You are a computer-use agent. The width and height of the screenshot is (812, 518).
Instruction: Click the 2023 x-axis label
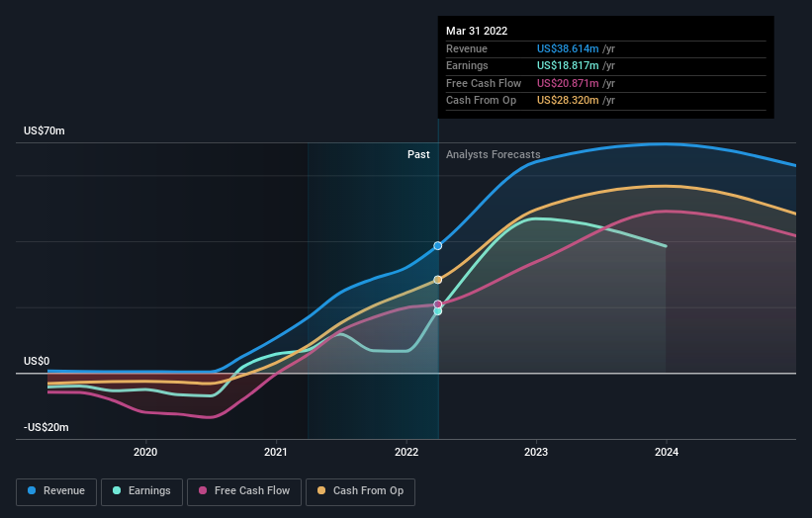(536, 452)
